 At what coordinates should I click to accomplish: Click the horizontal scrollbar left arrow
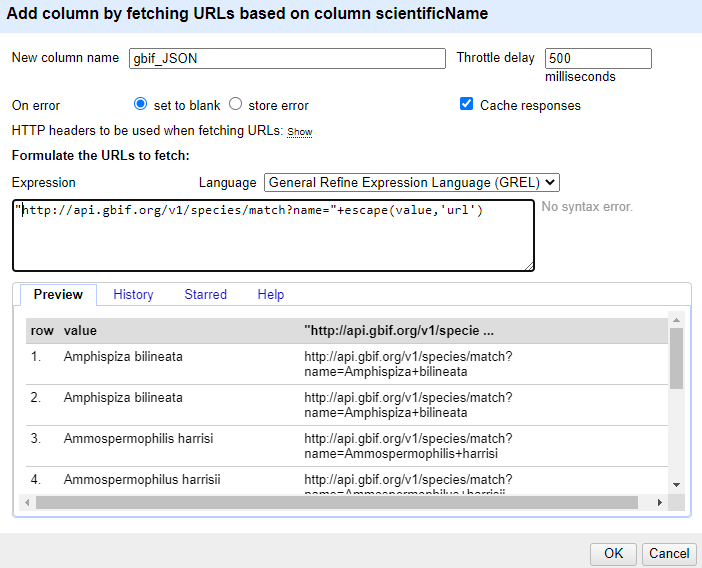(28, 503)
